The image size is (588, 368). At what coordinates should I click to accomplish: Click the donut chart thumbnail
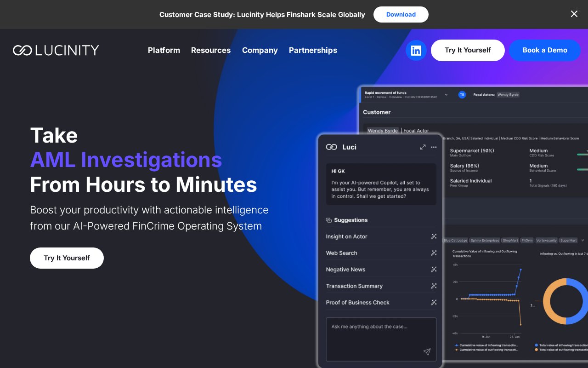point(565,301)
